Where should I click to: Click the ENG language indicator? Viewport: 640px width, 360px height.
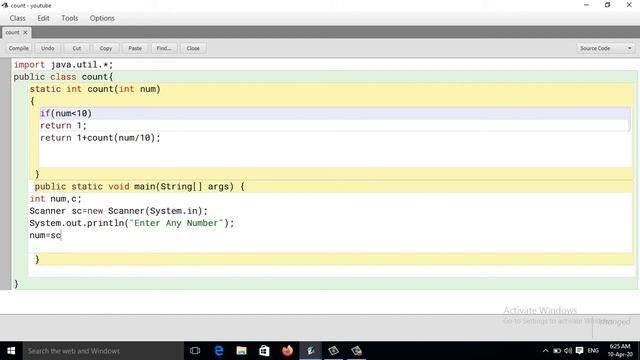[x=593, y=351]
